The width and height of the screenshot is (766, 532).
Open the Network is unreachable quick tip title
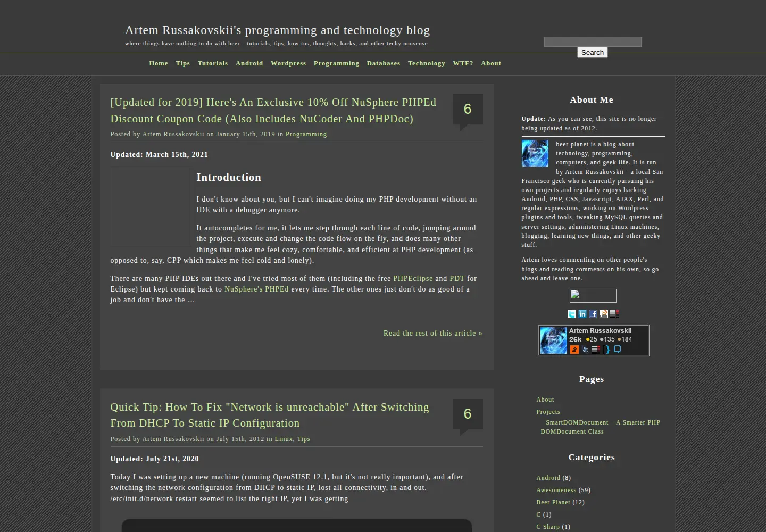coord(270,415)
